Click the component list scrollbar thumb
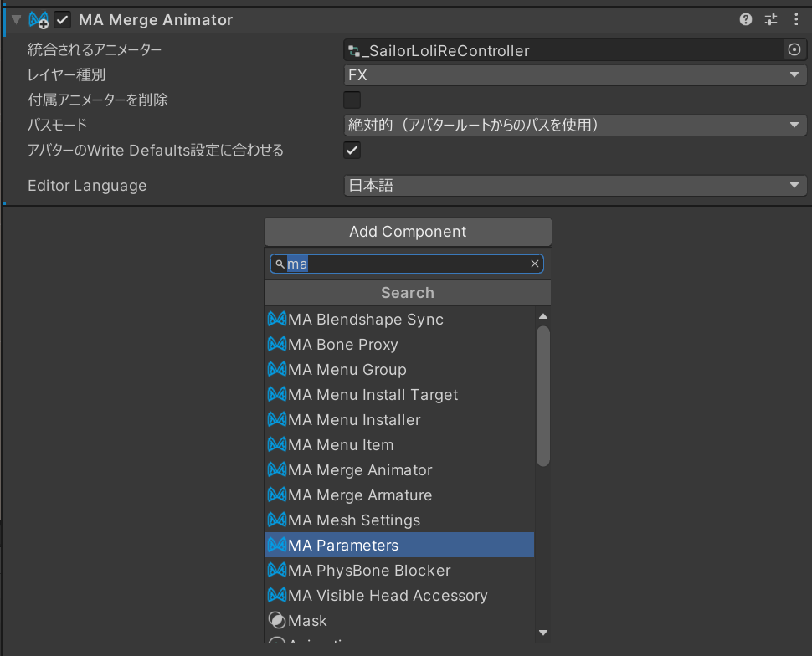This screenshot has height=656, width=812. 543,396
